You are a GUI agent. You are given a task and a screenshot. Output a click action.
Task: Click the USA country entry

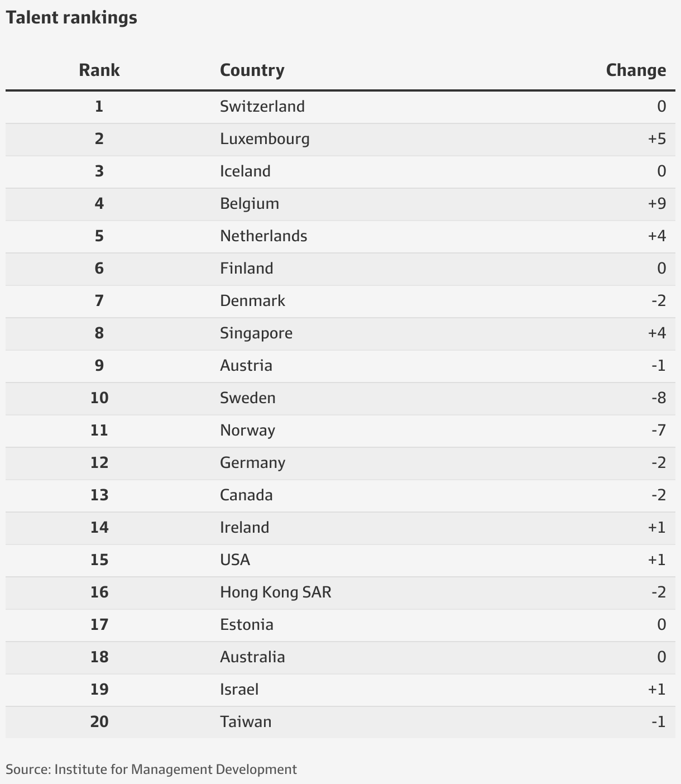coord(235,560)
